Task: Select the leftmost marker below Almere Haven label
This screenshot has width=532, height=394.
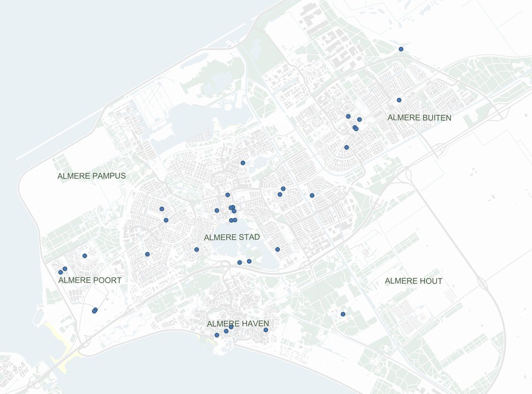Action: pyautogui.click(x=217, y=335)
